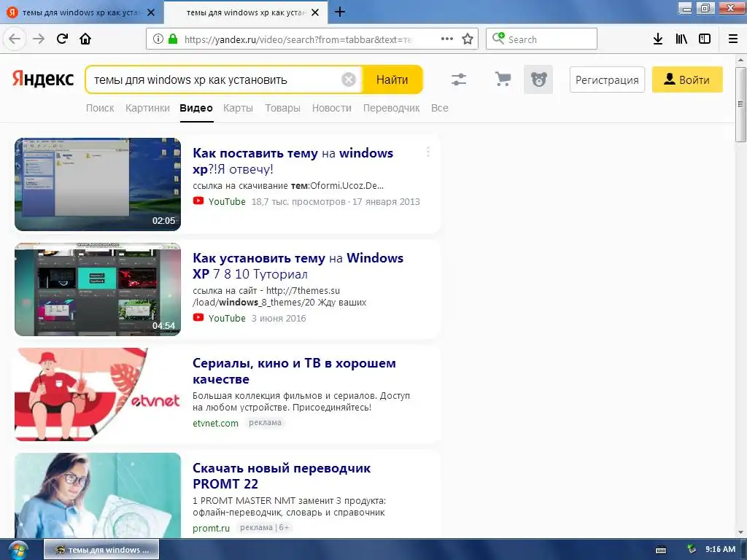Screen dimensions: 747x560
Task: Open the Все services tab
Action: (x=440, y=108)
